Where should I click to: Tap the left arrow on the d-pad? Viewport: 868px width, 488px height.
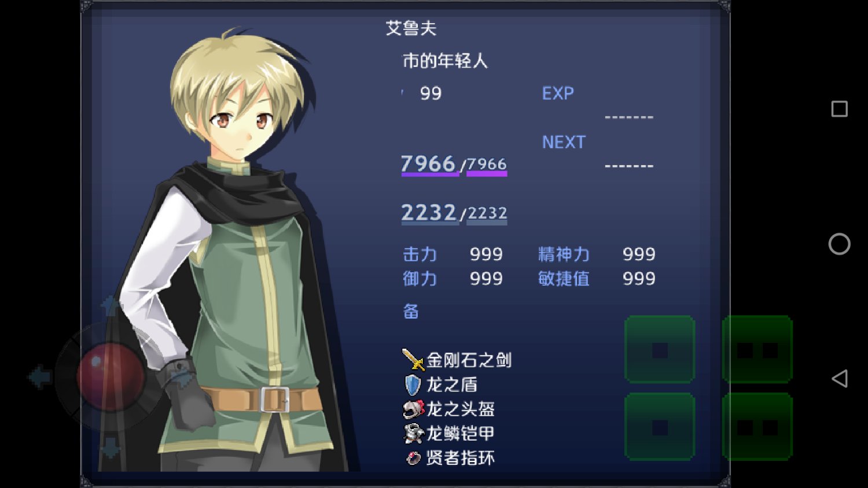(39, 377)
